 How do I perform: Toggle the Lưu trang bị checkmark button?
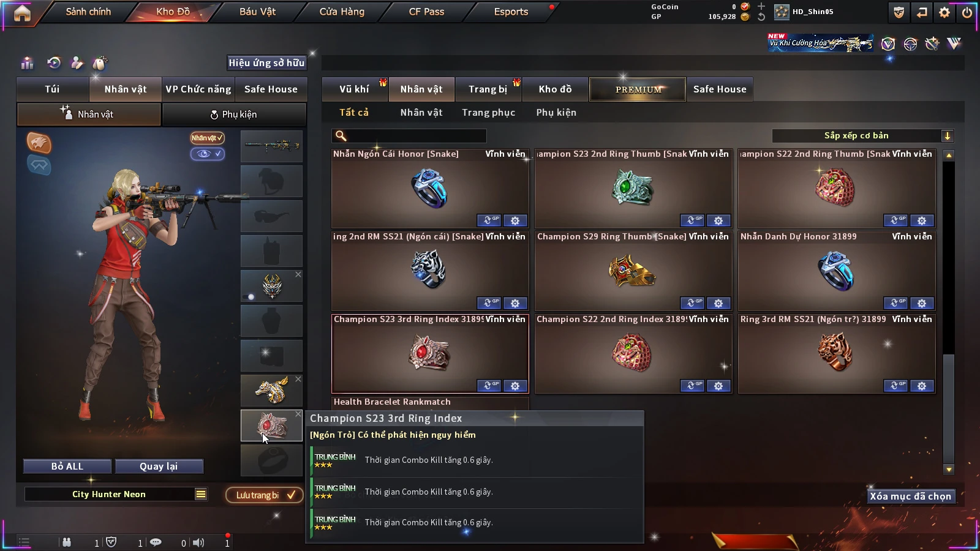click(265, 495)
